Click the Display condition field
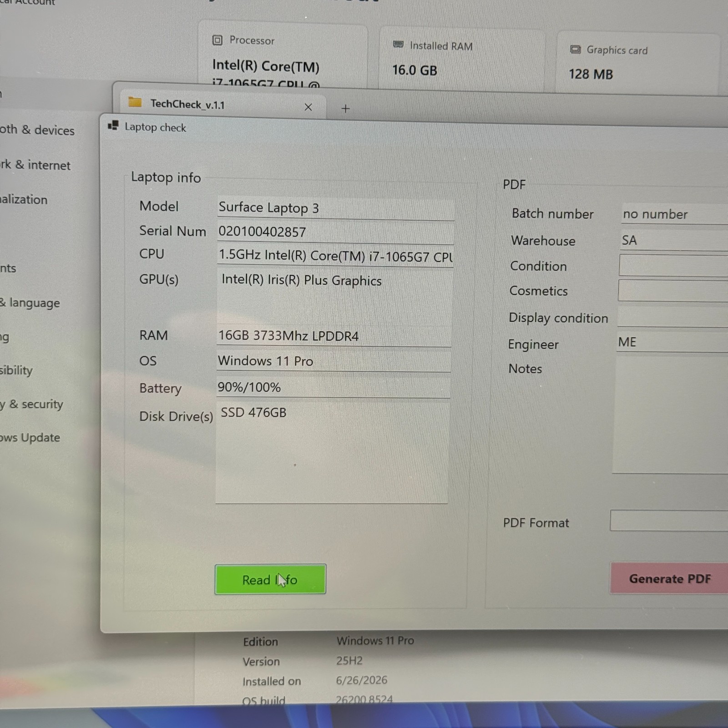 (672, 317)
